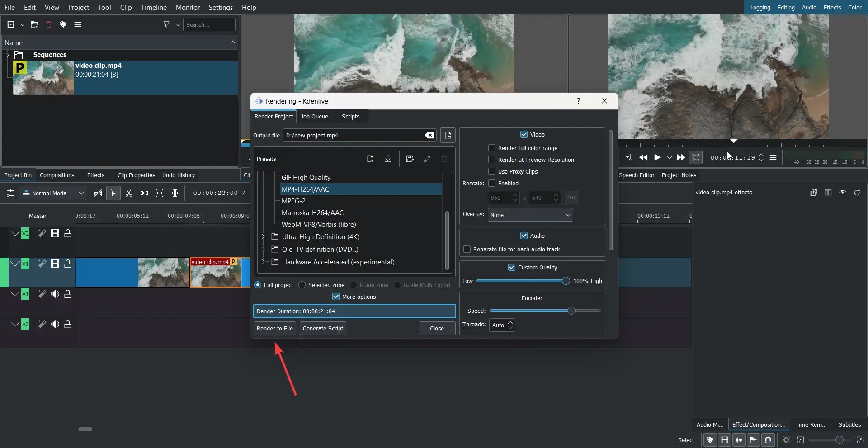Image resolution: width=868 pixels, height=448 pixels.
Task: Open the Overlay dropdown
Action: coord(530,215)
